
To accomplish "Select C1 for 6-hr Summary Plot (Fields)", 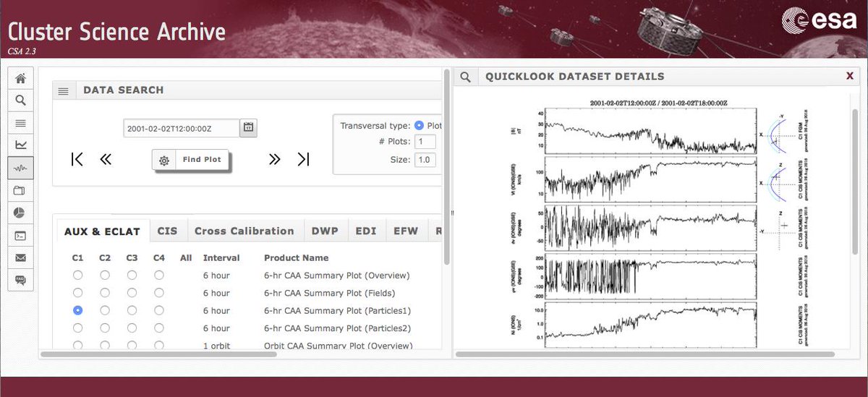I will [x=78, y=293].
